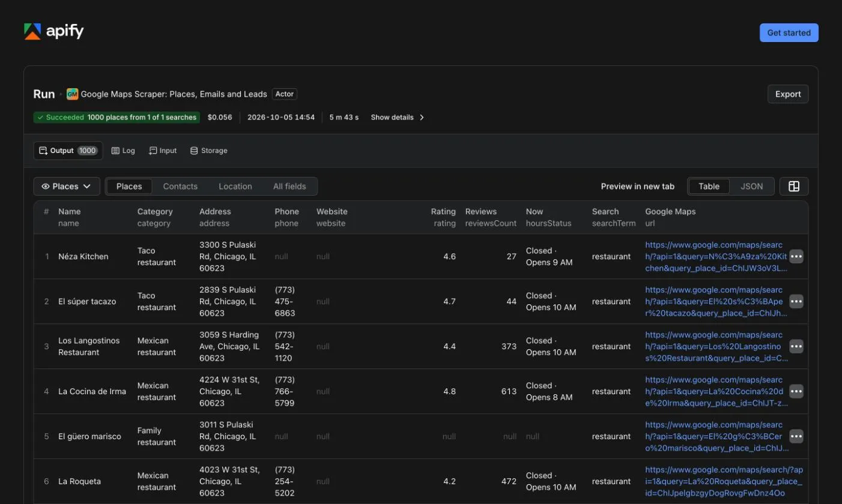Open the Log tab

123,151
